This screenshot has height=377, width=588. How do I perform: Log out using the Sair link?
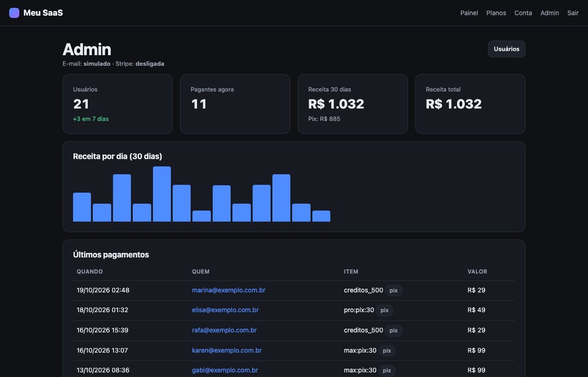coord(573,13)
